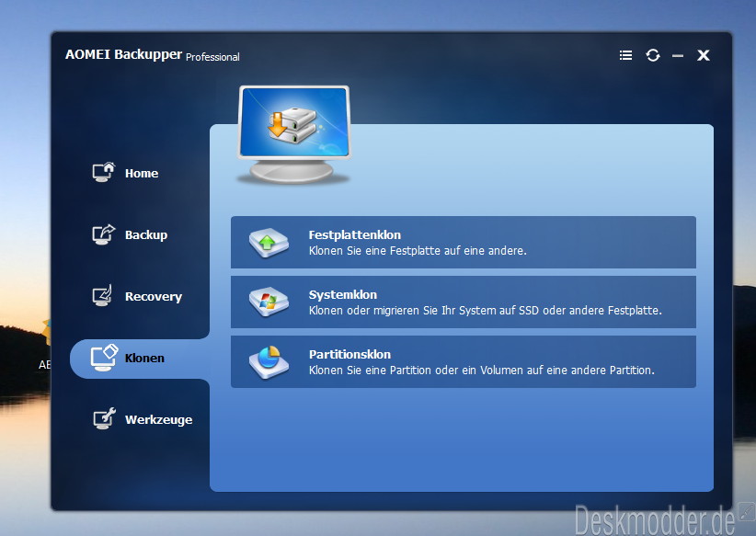The image size is (756, 536).
Task: Click the monitor with hard drives header image
Action: tap(293, 135)
